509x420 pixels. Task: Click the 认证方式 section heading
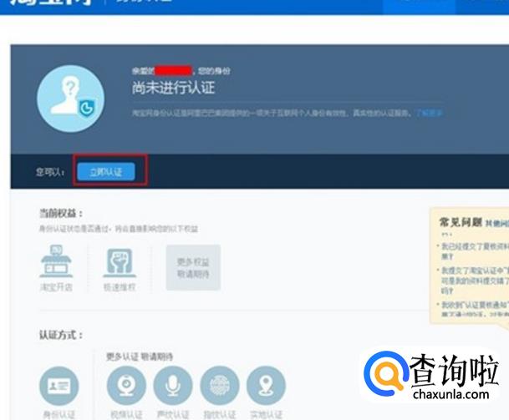pos(61,335)
